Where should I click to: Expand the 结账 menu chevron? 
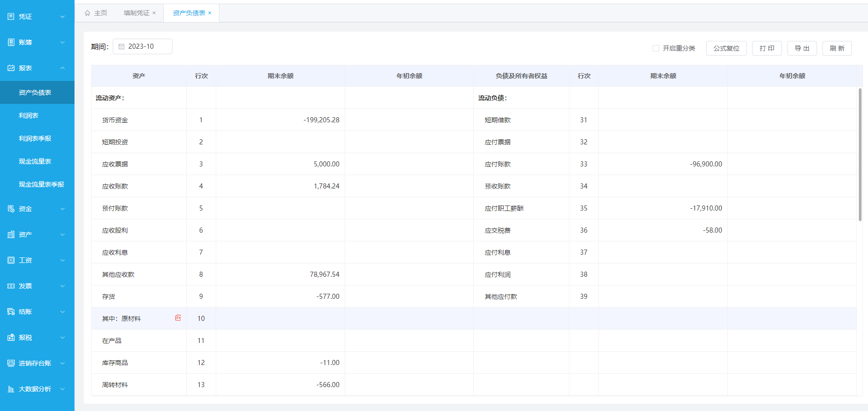click(x=63, y=312)
